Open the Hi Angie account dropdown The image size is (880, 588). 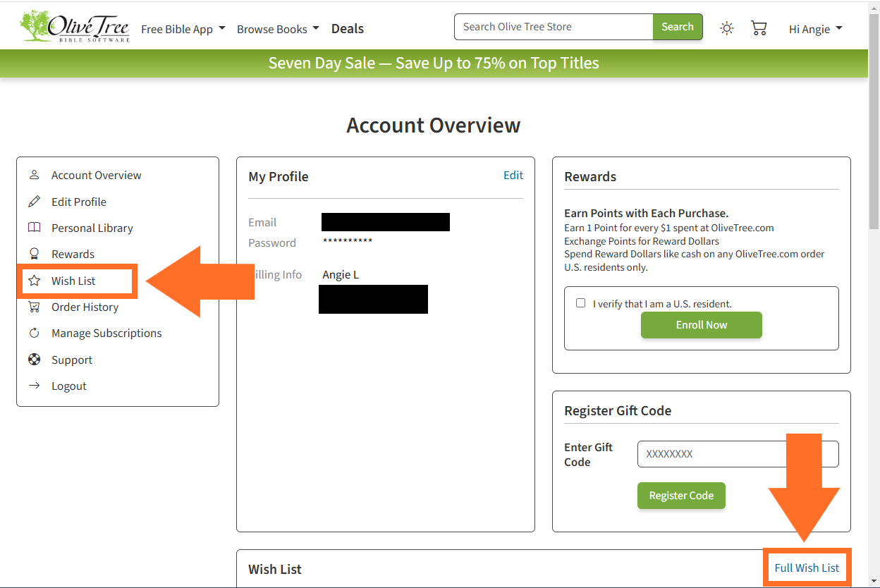pyautogui.click(x=815, y=29)
